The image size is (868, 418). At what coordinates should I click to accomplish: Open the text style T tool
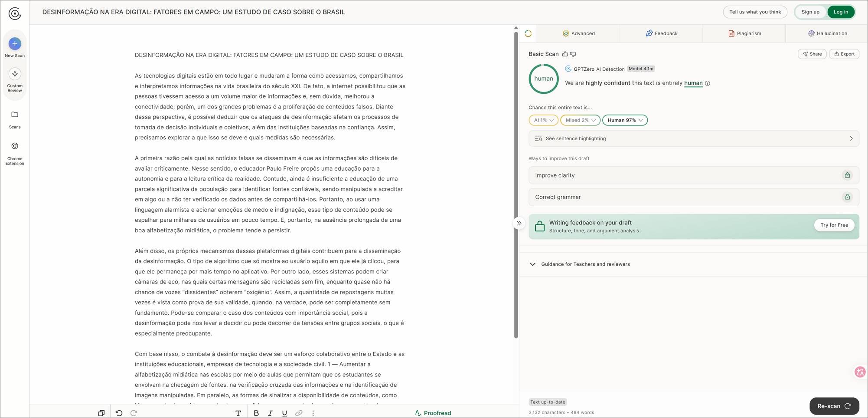238,413
